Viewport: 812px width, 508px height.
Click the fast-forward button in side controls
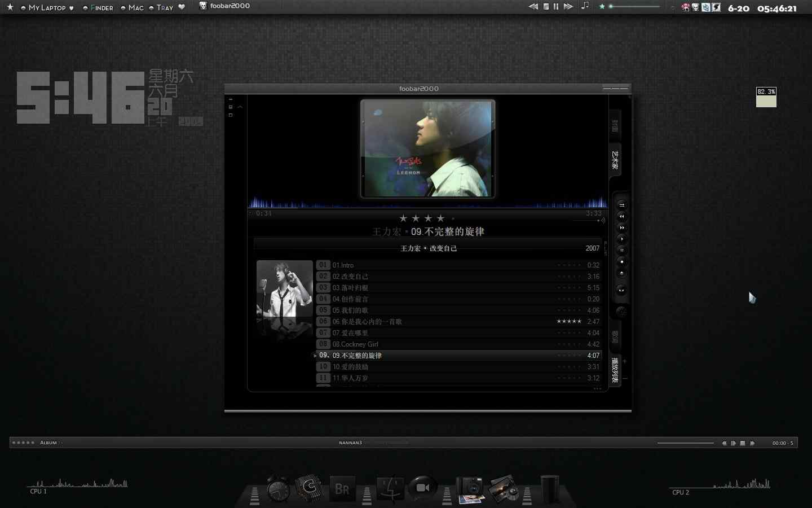pyautogui.click(x=622, y=227)
